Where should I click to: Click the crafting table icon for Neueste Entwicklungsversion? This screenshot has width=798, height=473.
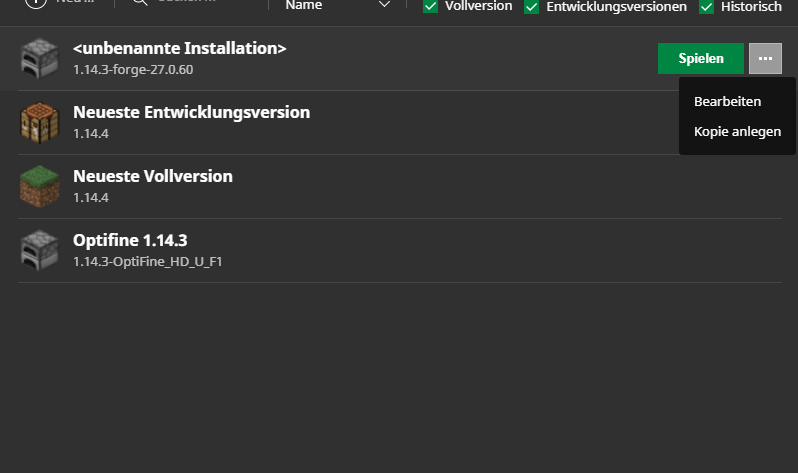click(39, 122)
